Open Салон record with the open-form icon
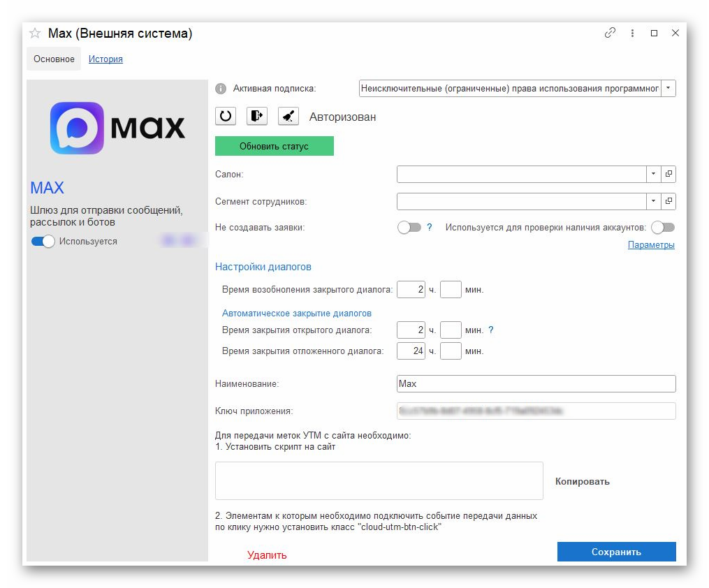The image size is (709, 588). click(x=668, y=174)
